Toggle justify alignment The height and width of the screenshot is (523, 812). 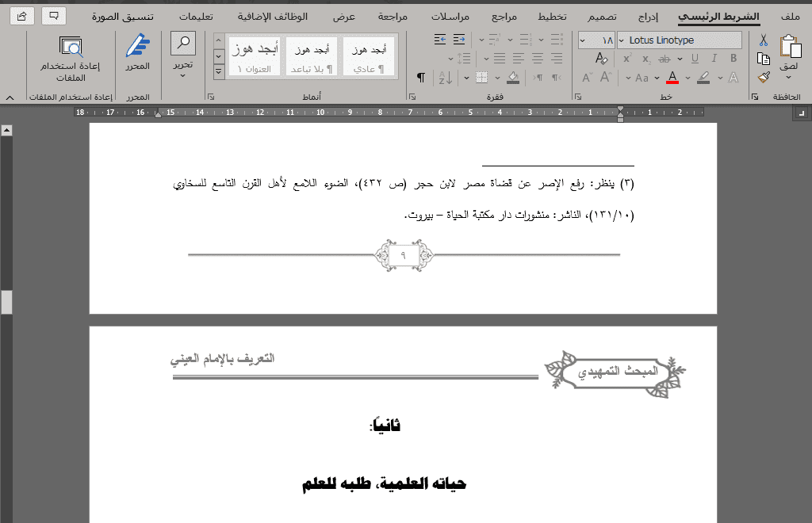coord(500,59)
